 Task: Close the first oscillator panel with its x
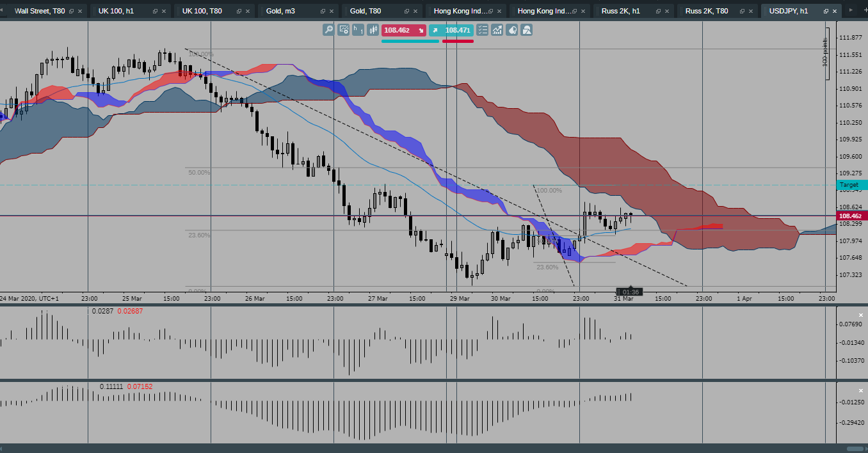[860, 315]
